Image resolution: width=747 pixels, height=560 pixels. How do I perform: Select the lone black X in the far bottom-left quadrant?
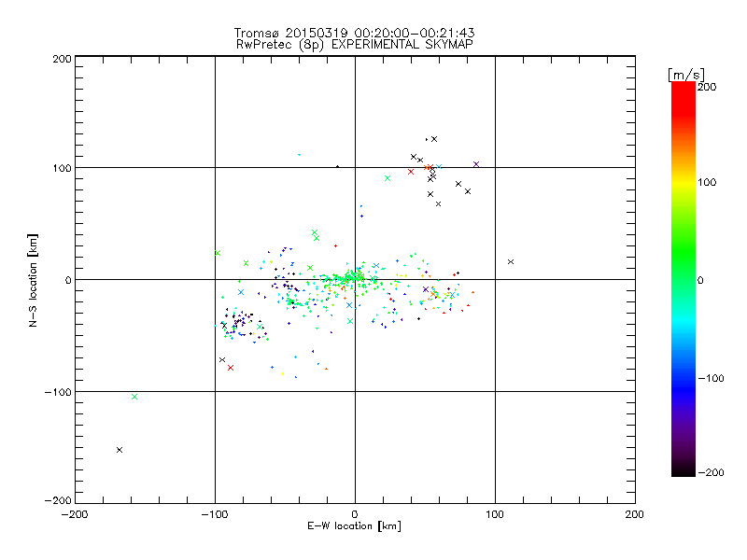point(120,450)
